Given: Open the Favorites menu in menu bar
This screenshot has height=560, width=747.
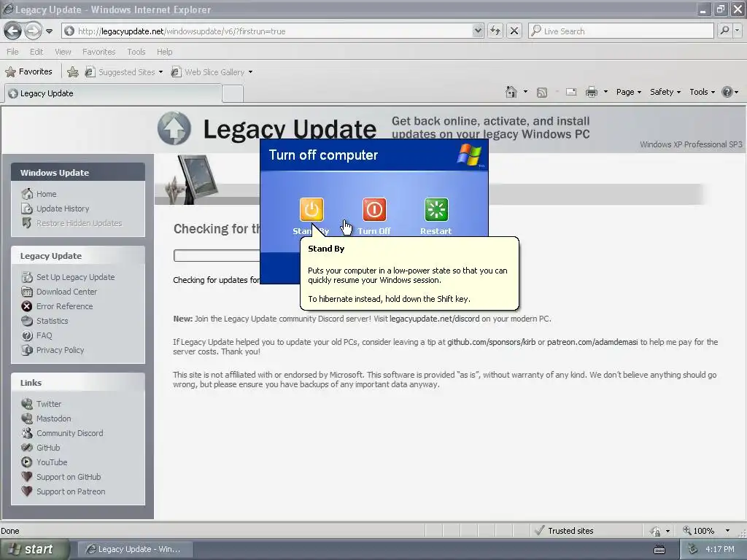Looking at the screenshot, I should pyautogui.click(x=98, y=52).
